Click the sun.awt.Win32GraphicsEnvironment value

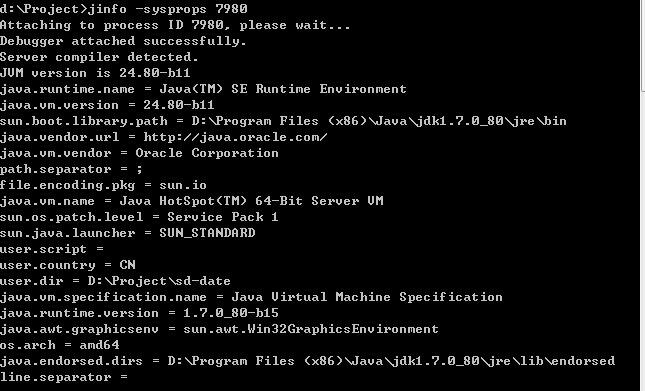click(311, 329)
